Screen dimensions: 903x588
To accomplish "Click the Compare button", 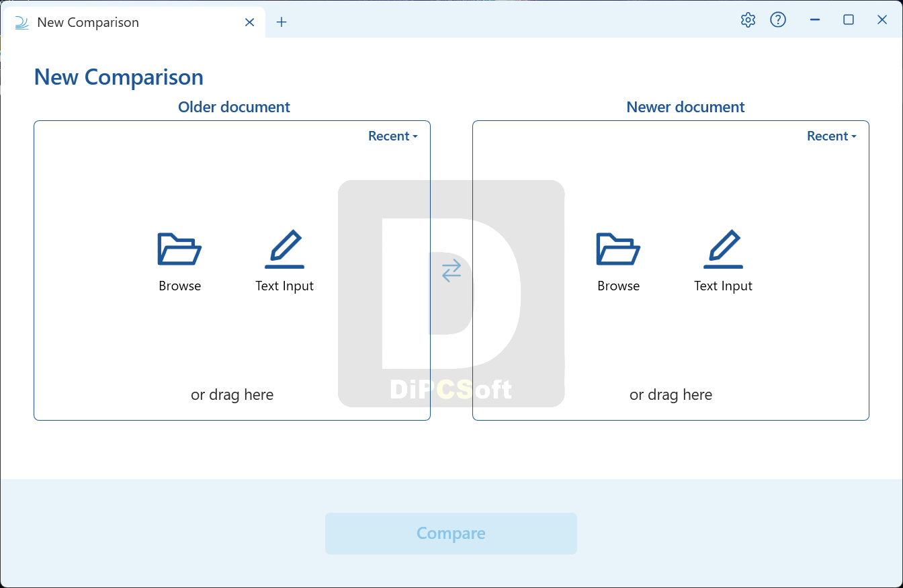I will coord(451,534).
